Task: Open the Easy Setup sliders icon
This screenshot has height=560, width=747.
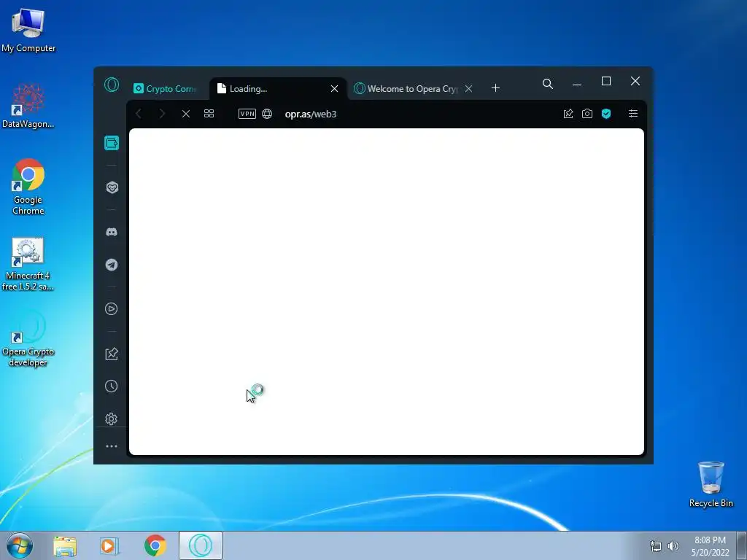Action: click(633, 113)
